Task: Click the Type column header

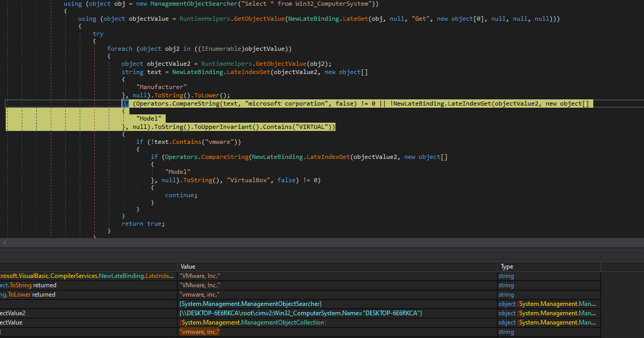Action: (507, 267)
